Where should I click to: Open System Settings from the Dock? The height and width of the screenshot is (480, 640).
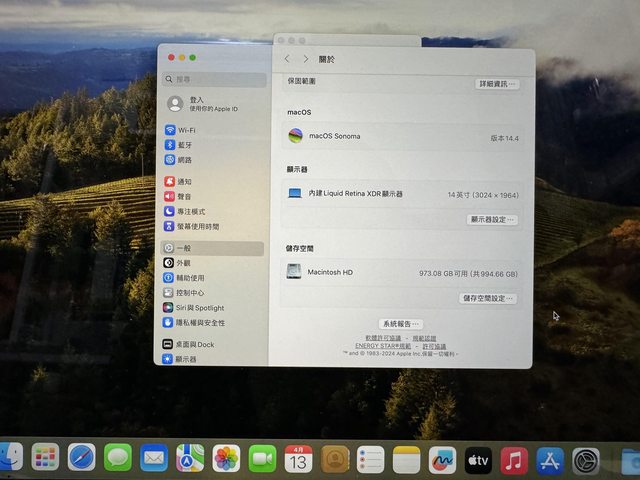coord(586,462)
